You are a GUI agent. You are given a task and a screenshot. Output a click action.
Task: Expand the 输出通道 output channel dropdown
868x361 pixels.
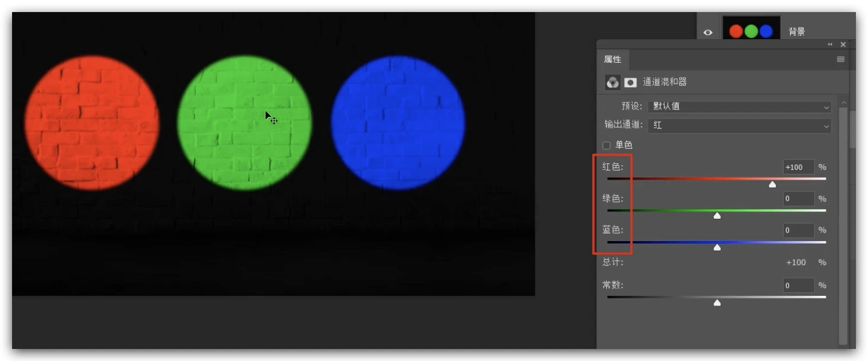[739, 125]
